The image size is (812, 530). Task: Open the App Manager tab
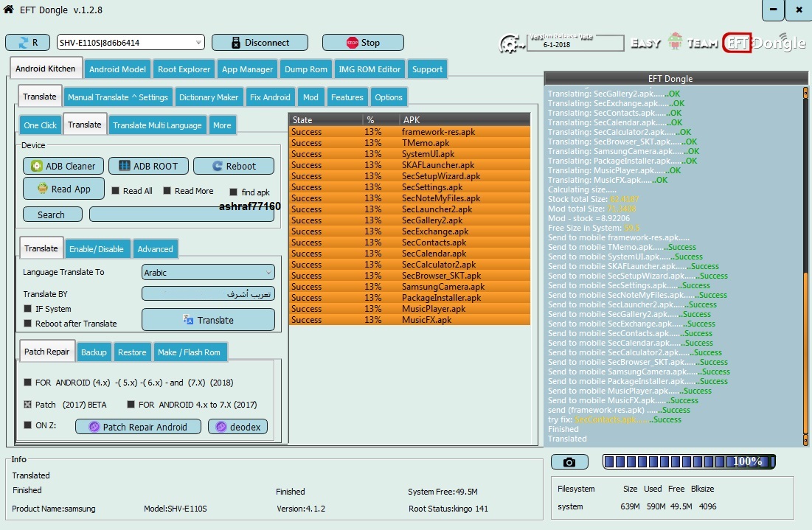coord(247,69)
